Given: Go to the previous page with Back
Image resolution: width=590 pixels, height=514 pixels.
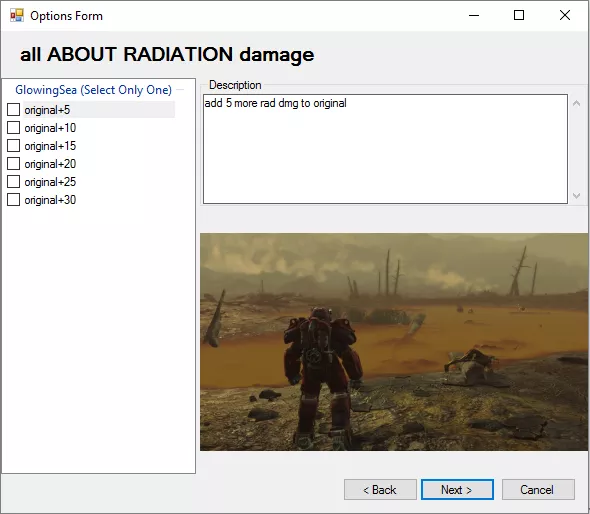Looking at the screenshot, I should [x=380, y=490].
